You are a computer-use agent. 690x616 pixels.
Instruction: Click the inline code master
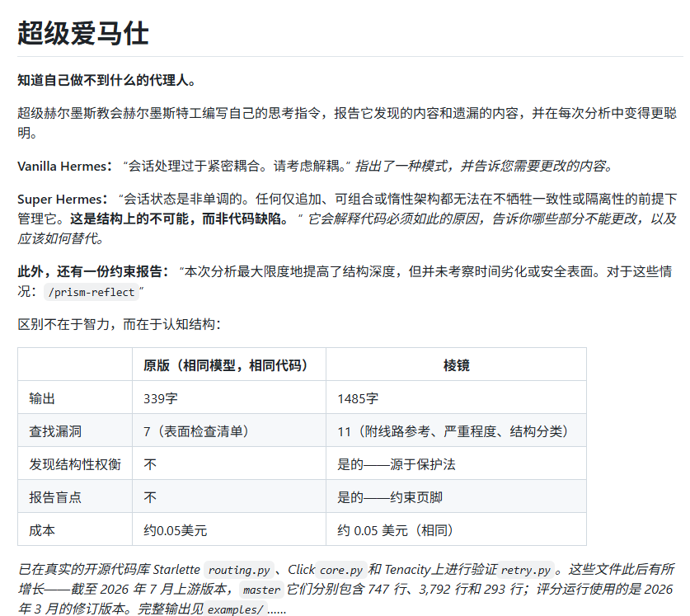point(261,590)
